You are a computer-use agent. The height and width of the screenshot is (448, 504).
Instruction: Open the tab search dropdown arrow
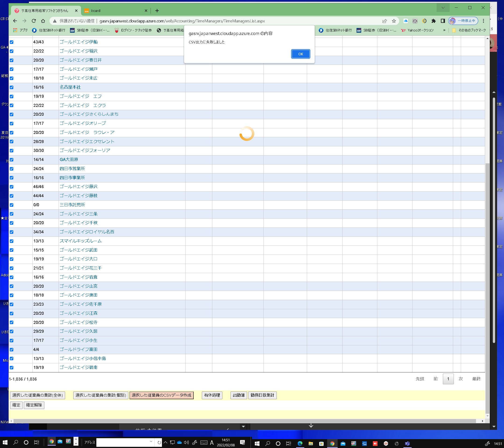[x=443, y=8]
